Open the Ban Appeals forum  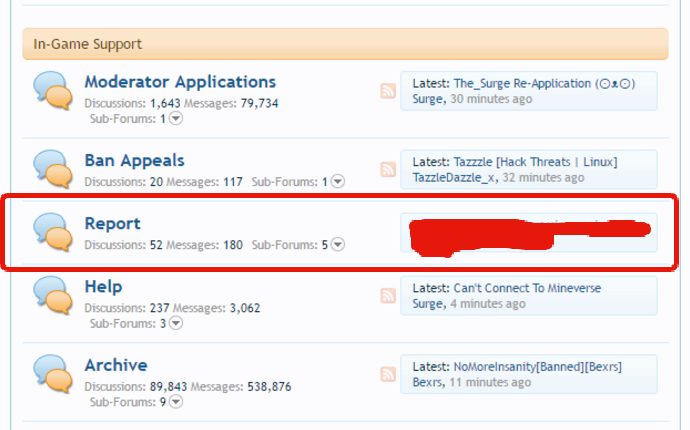(134, 161)
